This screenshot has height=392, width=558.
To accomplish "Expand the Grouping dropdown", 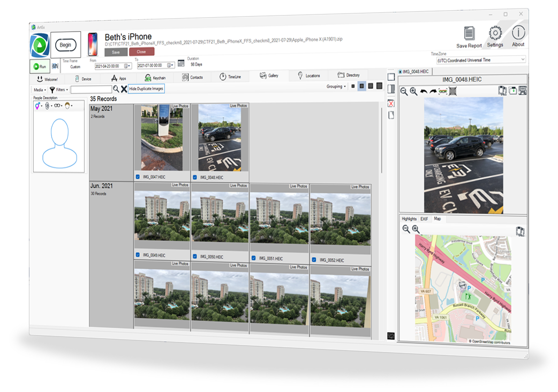I will pos(336,86).
